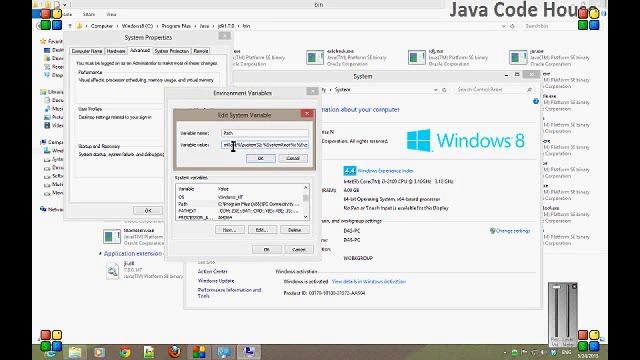This screenshot has width=640, height=360.
Task: Go up one folder with Explorer up arrow
Action: 70,26
